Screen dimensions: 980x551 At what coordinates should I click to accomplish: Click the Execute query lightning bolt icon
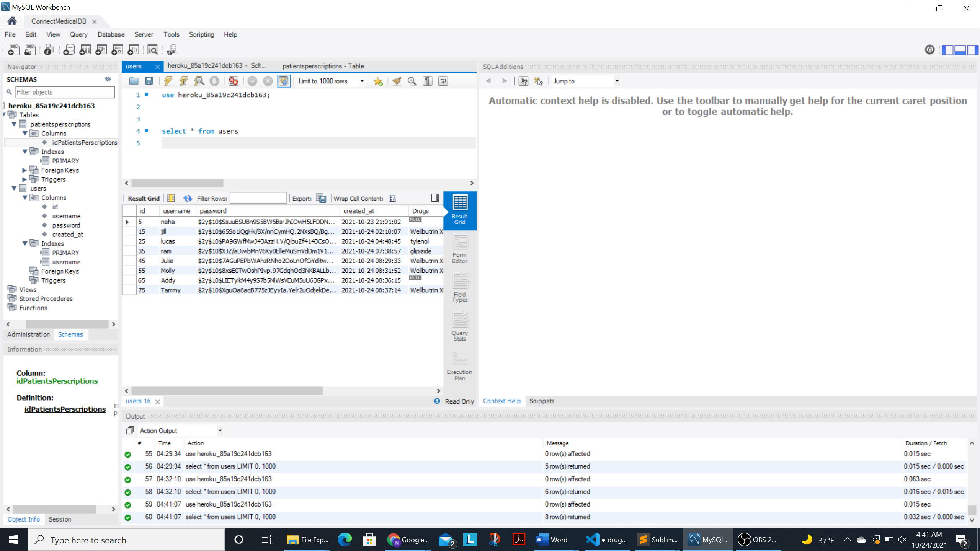pyautogui.click(x=168, y=81)
